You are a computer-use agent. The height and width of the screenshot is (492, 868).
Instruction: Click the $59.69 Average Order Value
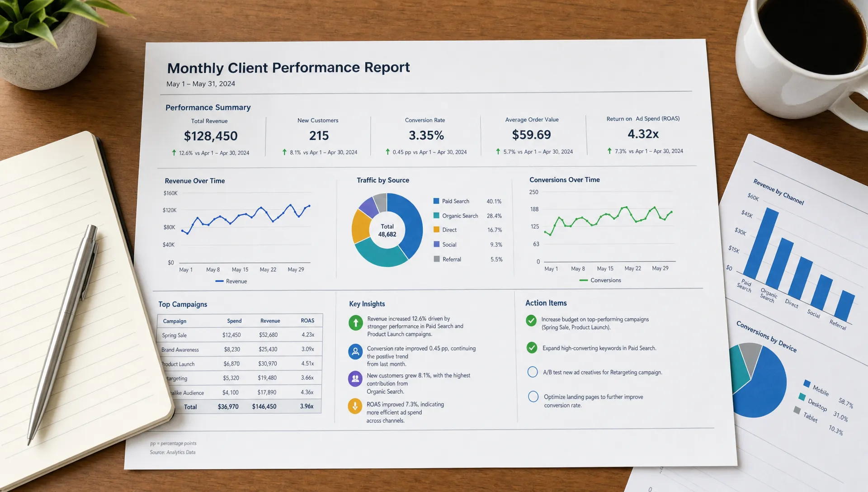click(532, 134)
